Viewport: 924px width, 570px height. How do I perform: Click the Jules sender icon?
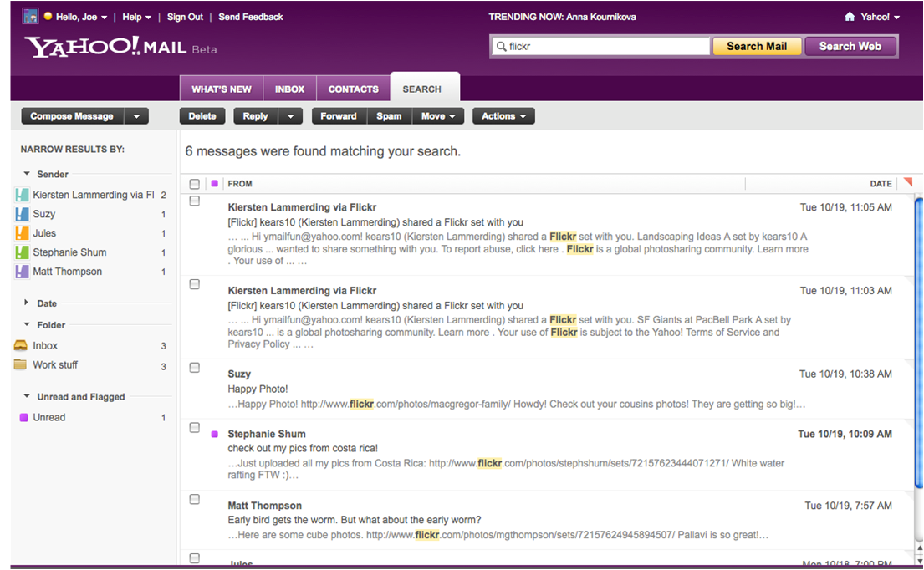click(22, 233)
